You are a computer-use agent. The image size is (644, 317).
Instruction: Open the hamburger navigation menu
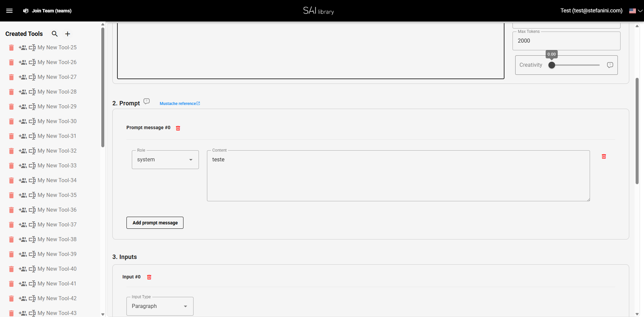(9, 11)
